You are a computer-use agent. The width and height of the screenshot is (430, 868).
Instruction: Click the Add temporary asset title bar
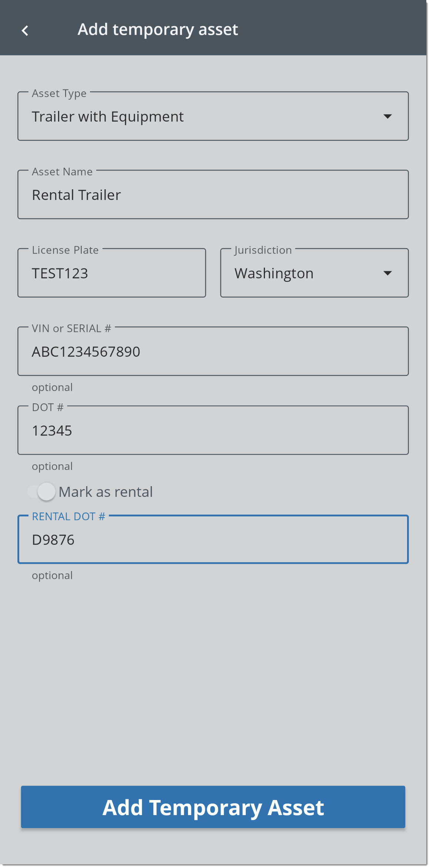click(158, 29)
